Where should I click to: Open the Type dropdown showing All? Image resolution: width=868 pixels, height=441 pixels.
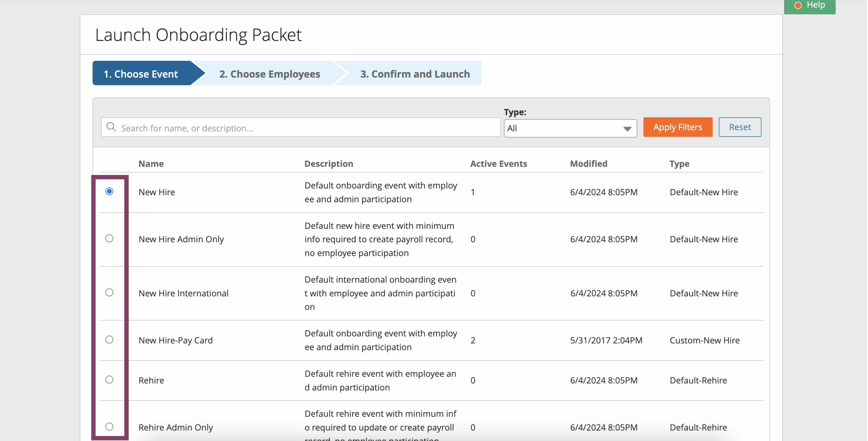click(570, 128)
